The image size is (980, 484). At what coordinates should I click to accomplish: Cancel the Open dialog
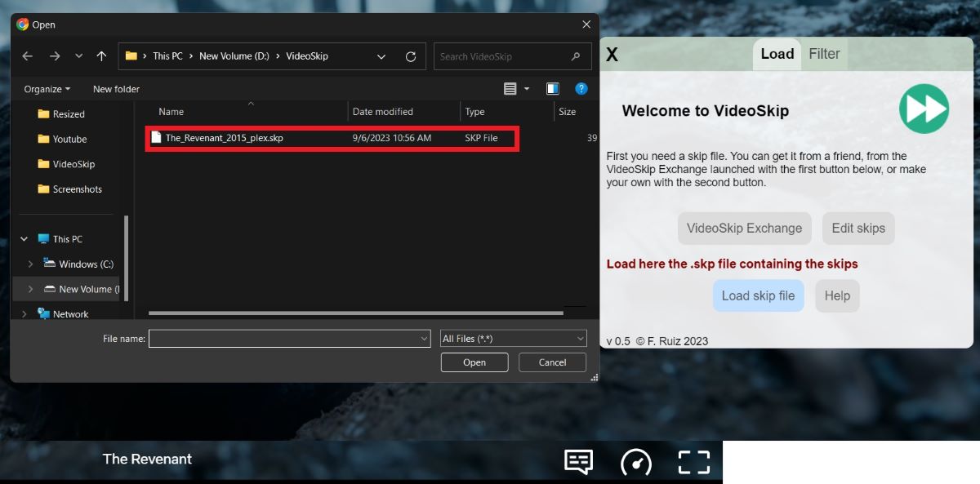(x=553, y=362)
